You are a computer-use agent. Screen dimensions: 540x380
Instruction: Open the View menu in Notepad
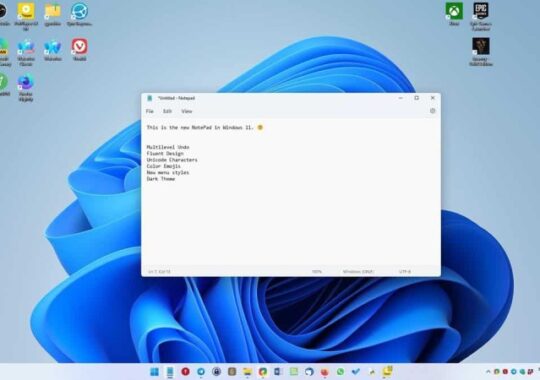(187, 111)
